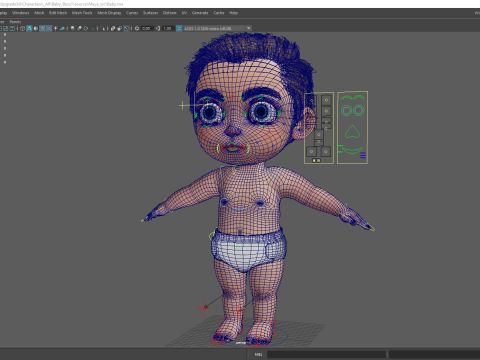Open the Help menu
480x360 pixels.
(233, 13)
